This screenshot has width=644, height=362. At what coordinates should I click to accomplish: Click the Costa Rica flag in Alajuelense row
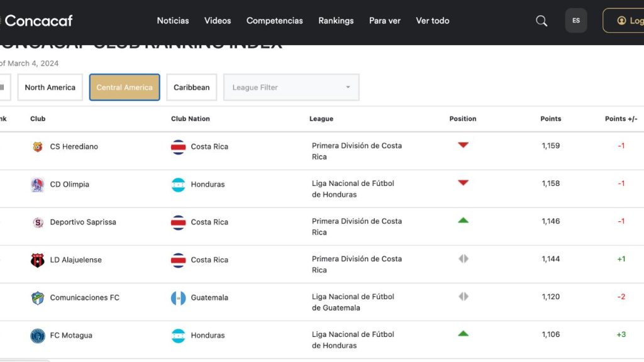click(178, 260)
